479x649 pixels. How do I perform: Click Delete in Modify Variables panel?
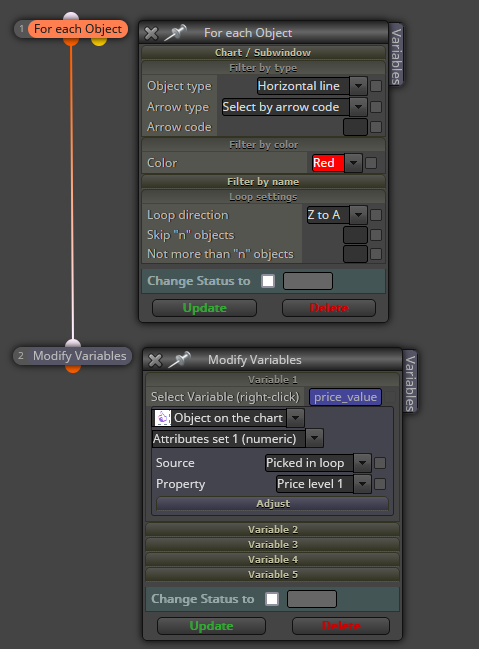pyautogui.click(x=341, y=626)
